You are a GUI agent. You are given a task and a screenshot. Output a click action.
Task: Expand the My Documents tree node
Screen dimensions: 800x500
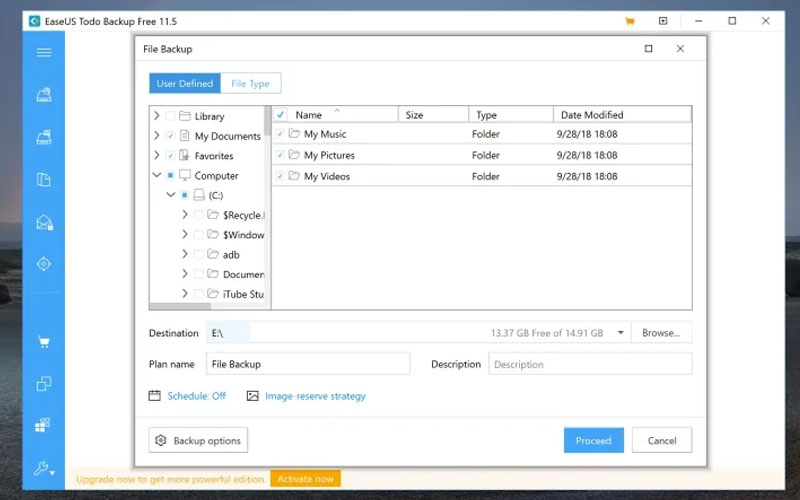[x=157, y=136]
